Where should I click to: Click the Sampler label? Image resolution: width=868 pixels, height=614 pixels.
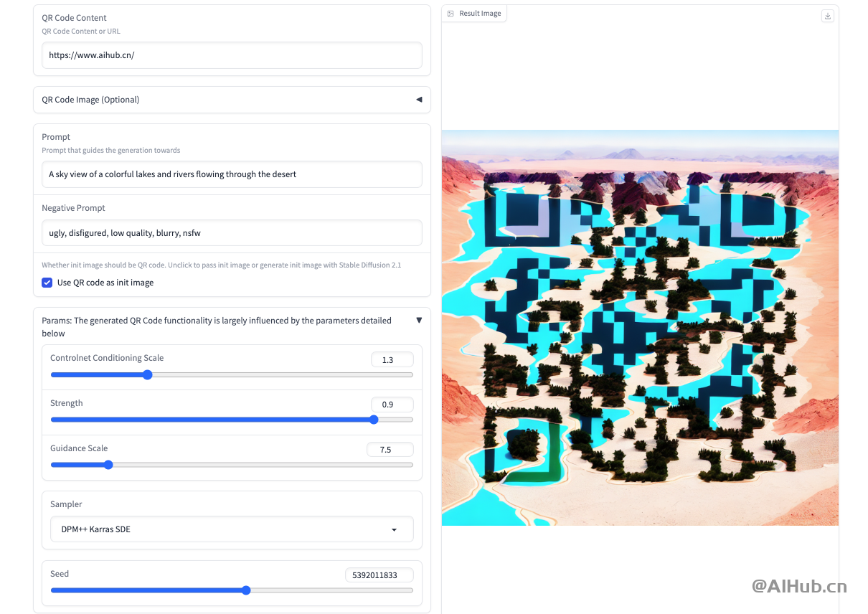[x=66, y=504]
